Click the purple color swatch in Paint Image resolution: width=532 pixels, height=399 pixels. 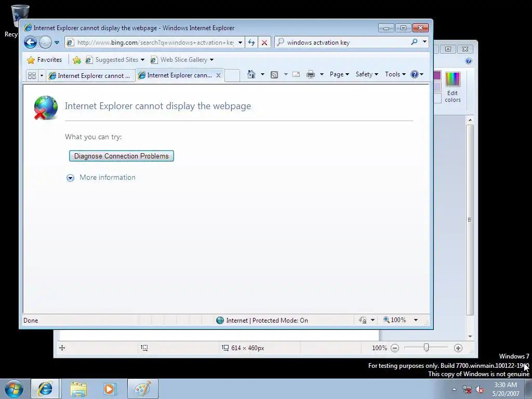(437, 75)
